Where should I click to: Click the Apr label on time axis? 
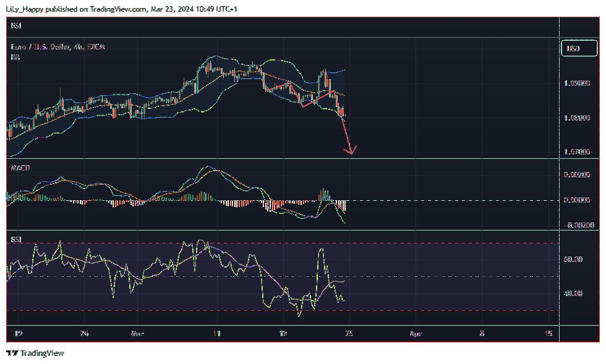click(x=416, y=333)
